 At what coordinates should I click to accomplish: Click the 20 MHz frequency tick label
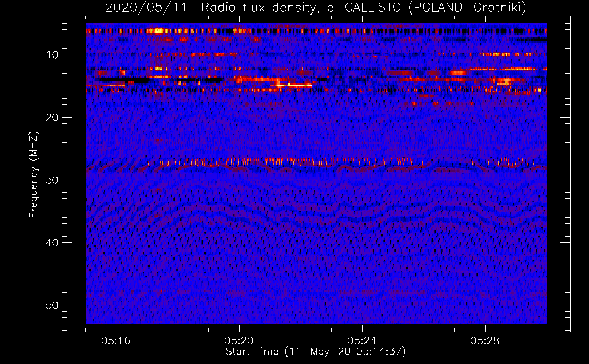[52, 118]
